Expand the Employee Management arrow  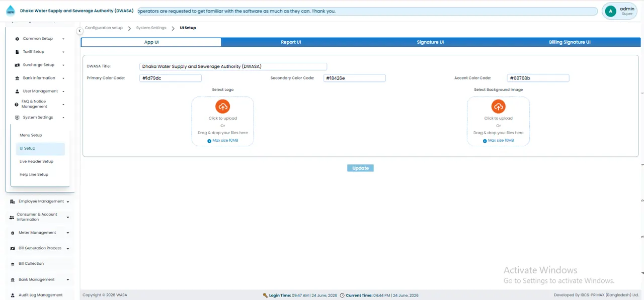(68, 202)
